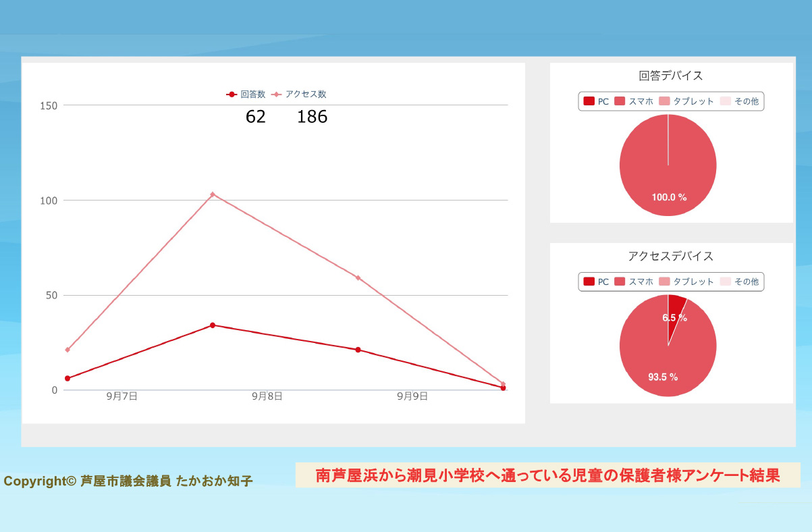
Task: Click the その他 swatch in アクセスデバイス legend
Action: [x=725, y=282]
